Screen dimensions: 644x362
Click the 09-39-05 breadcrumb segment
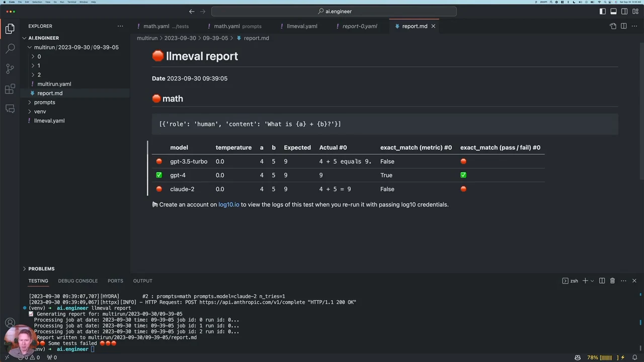click(215, 38)
